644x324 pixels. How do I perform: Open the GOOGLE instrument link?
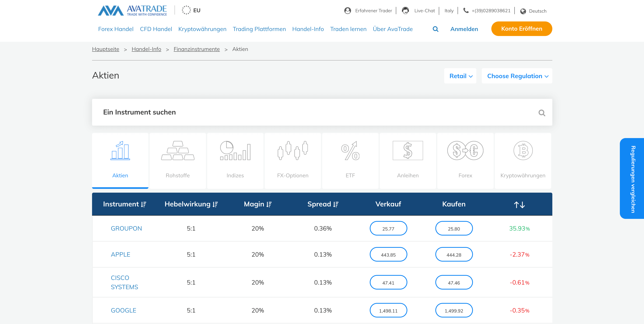click(124, 310)
